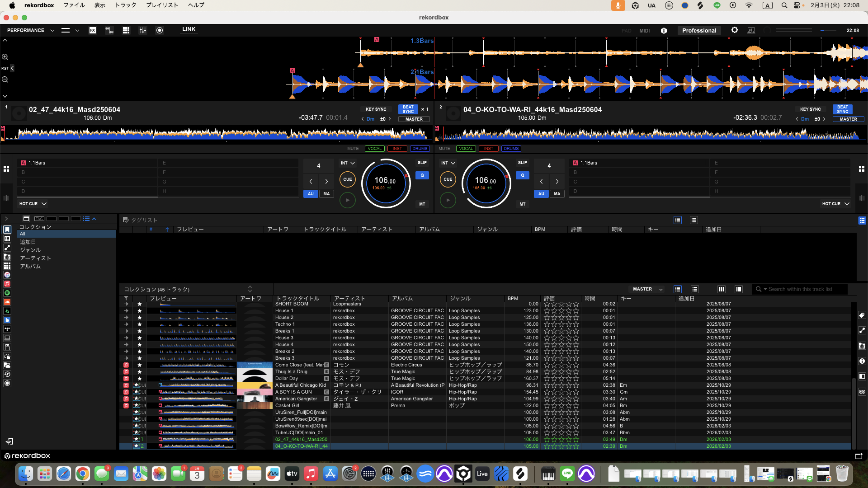Open the プレイリスト menu
The width and height of the screenshot is (868, 488).
[x=162, y=5]
